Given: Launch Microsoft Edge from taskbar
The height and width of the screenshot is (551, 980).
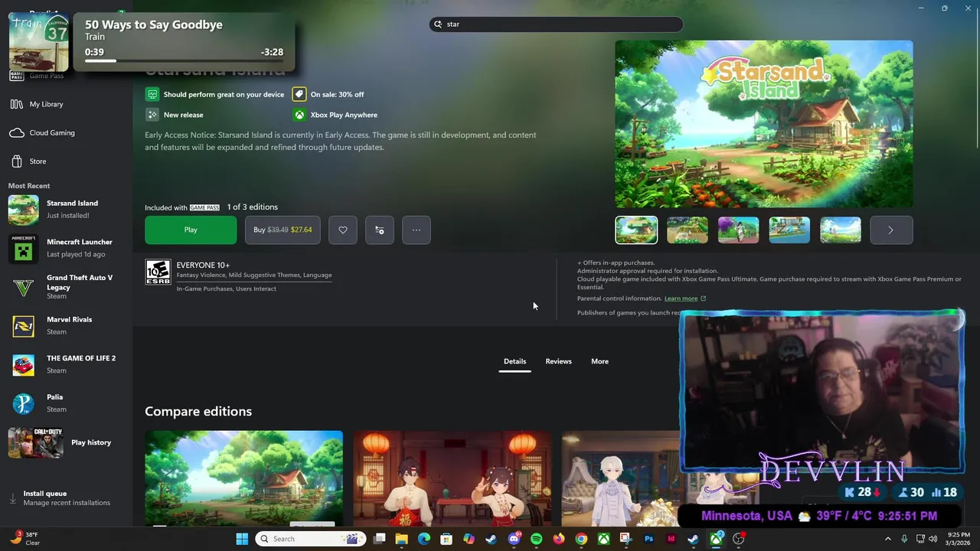Looking at the screenshot, I should coord(424,539).
